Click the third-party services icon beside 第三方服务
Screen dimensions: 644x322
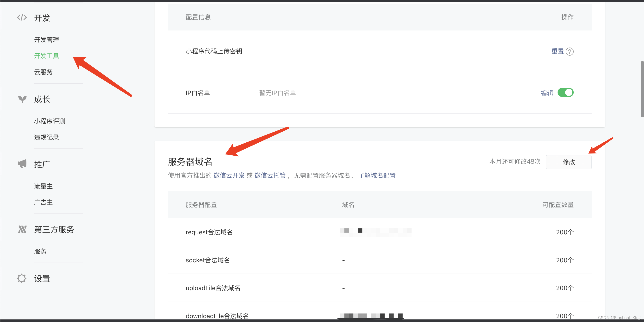[x=22, y=229]
